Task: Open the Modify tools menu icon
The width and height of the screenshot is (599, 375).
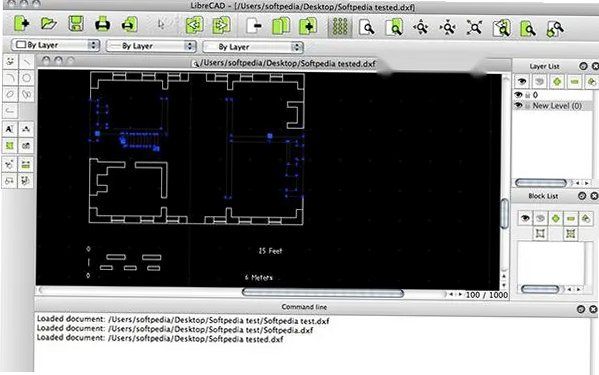Action: coord(10,165)
